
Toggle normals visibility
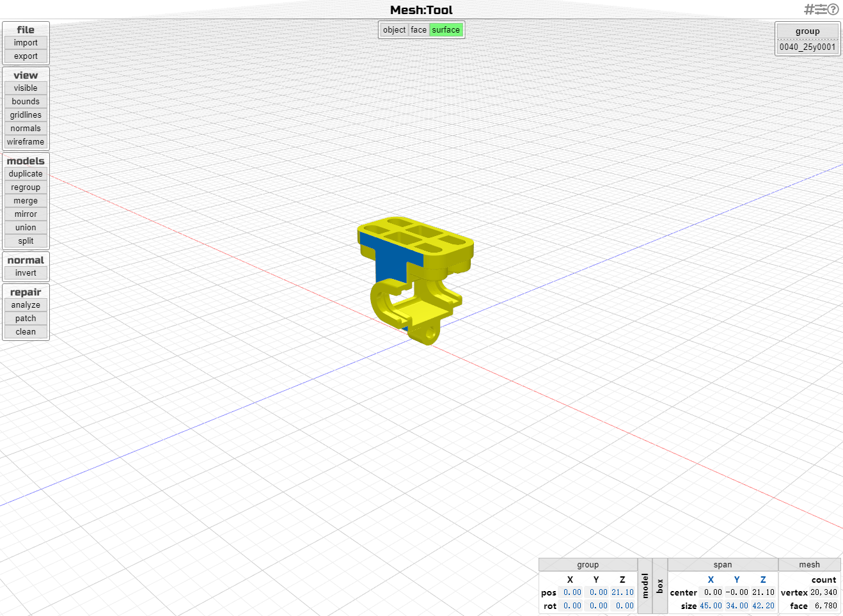click(26, 128)
